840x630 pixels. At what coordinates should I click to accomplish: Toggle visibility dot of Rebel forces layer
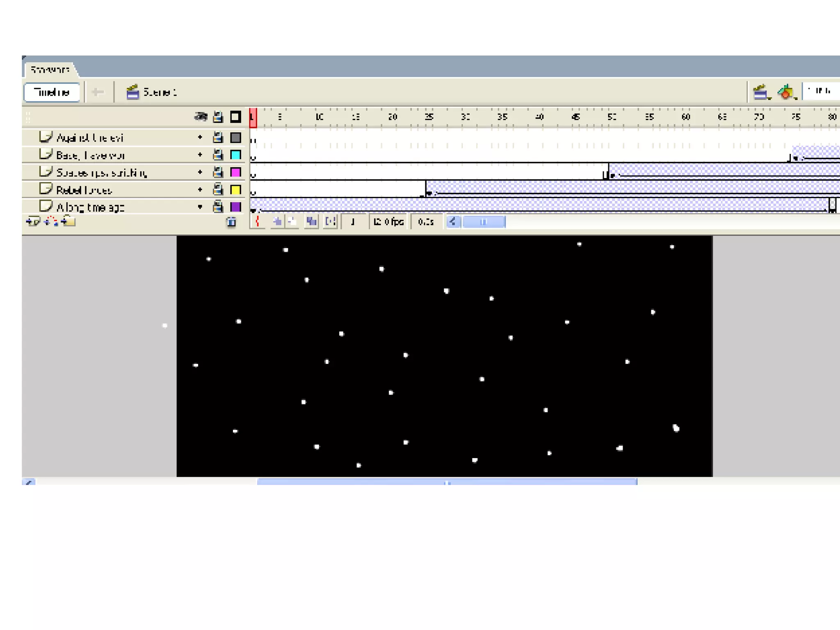pyautogui.click(x=200, y=189)
